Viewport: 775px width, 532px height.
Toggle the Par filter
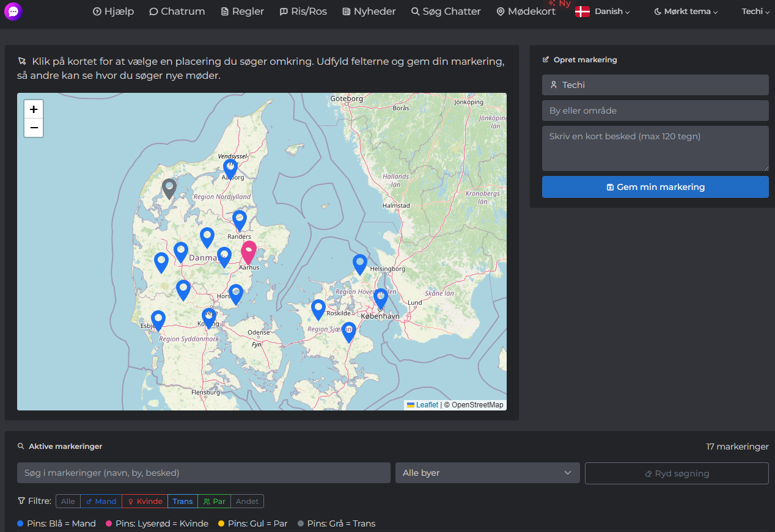tap(214, 501)
